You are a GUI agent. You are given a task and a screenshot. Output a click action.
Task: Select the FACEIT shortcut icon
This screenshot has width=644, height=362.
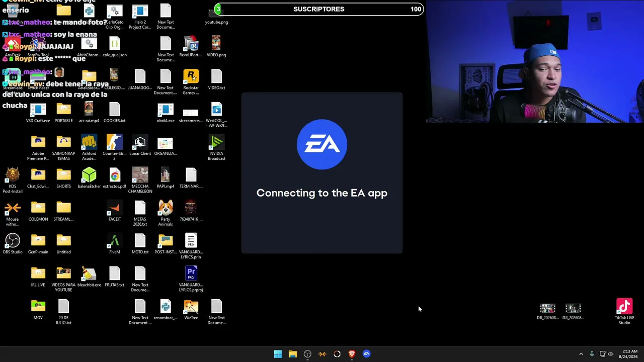click(115, 208)
